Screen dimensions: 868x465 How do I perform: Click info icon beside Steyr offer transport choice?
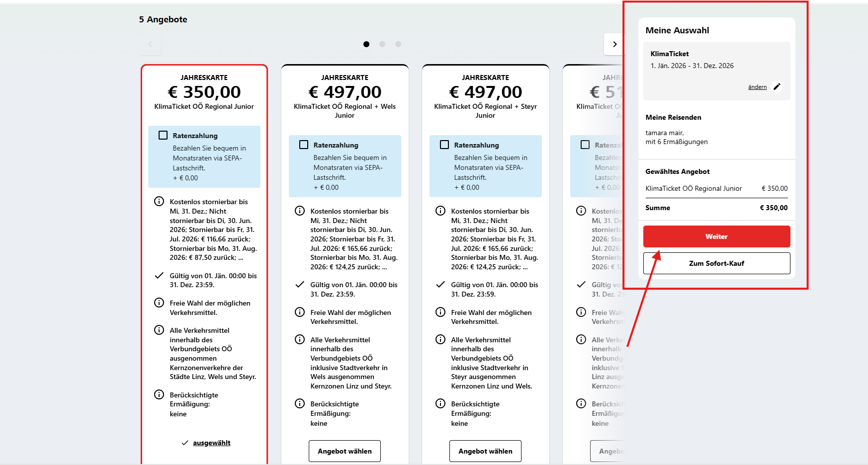(440, 312)
